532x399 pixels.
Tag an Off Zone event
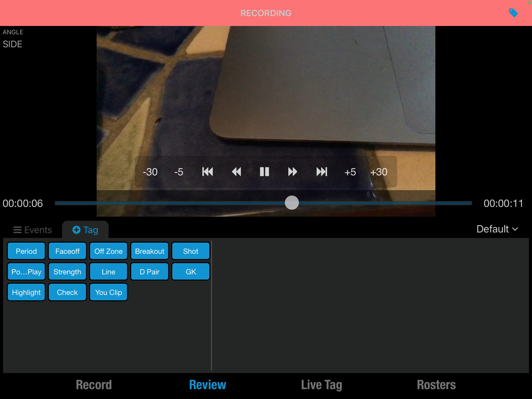[108, 251]
